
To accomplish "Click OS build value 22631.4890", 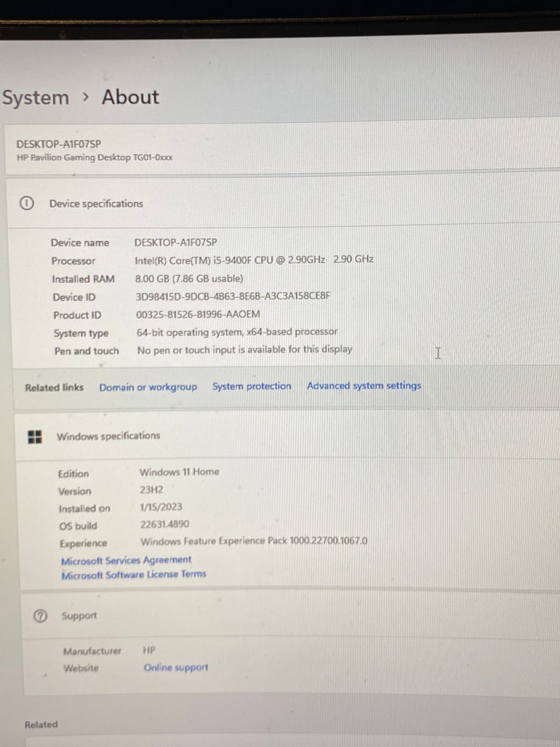I will pyautogui.click(x=164, y=524).
